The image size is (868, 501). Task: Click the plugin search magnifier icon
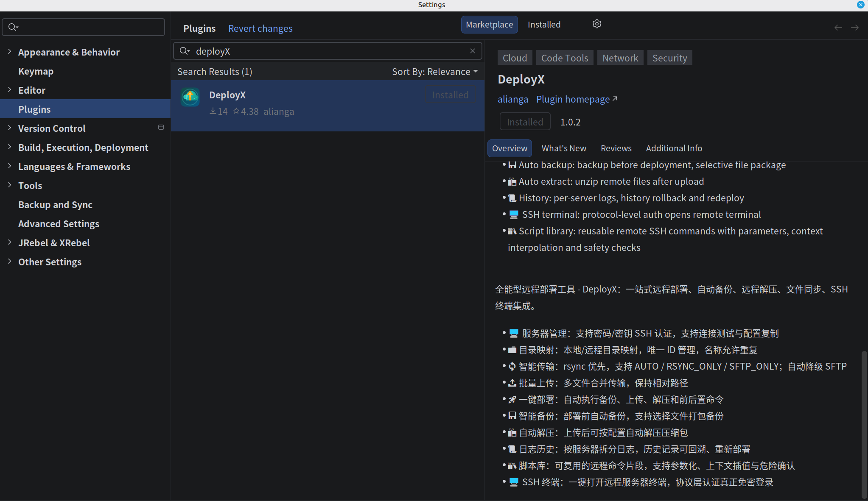[184, 51]
